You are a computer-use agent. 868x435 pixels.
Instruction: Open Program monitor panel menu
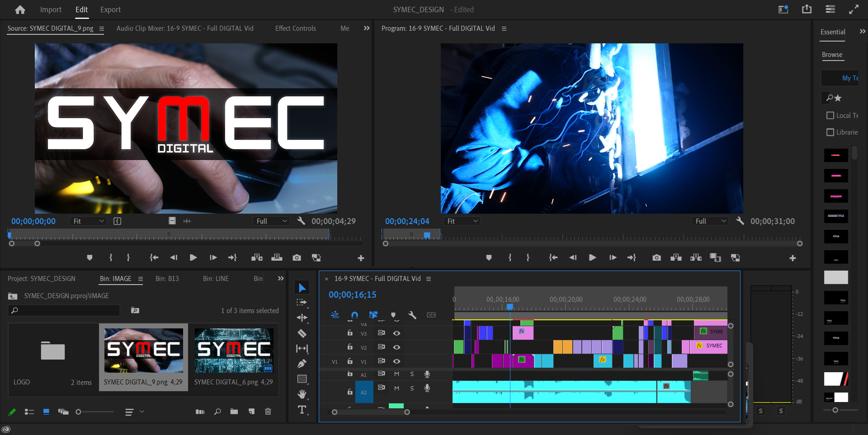(x=504, y=28)
